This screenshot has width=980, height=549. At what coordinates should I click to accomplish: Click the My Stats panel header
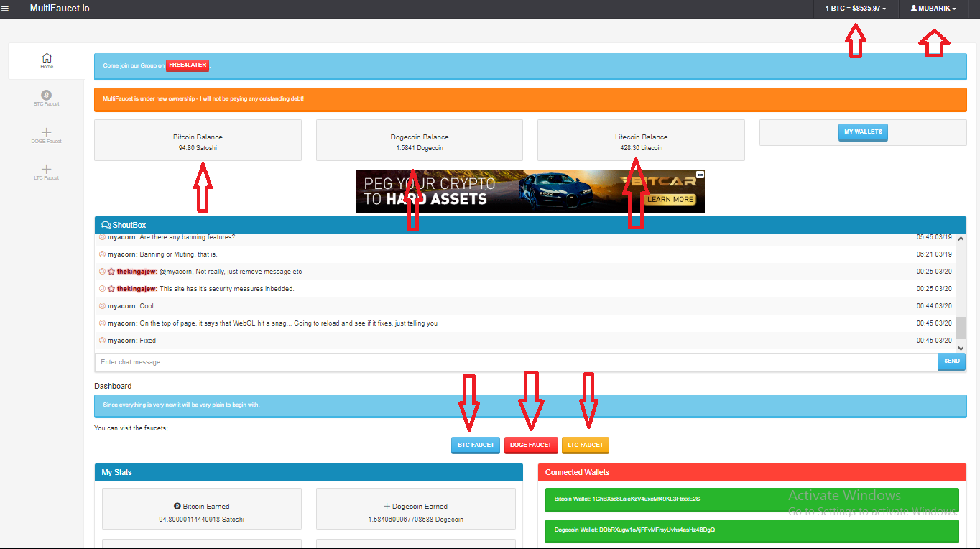click(x=309, y=472)
